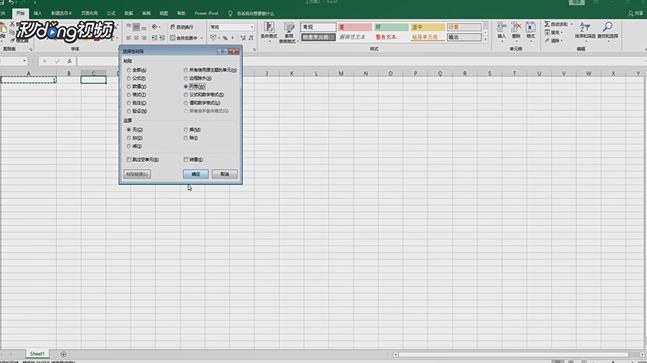The height and width of the screenshot is (363, 647).
Task: Select the 数值 (Values) paste radio option
Action: click(x=137, y=87)
